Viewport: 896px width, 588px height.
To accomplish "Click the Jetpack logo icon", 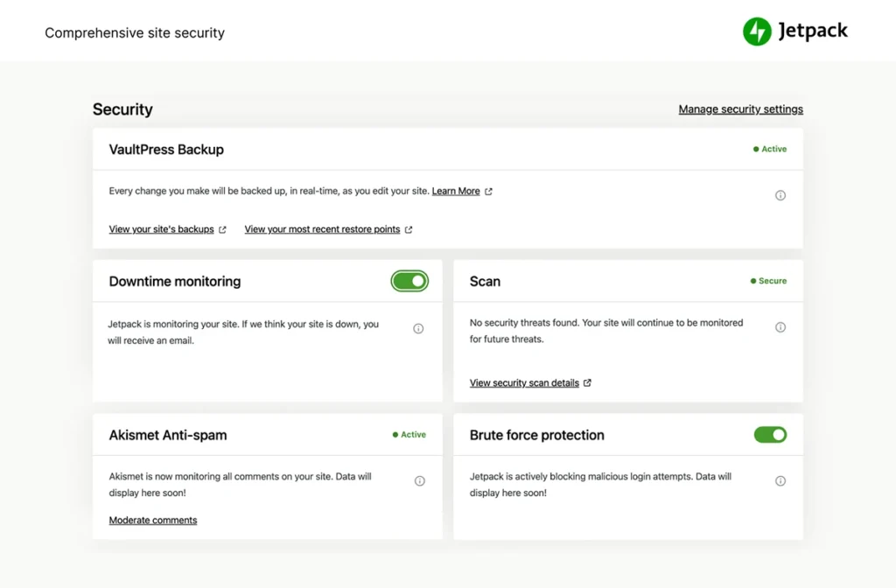I will click(x=757, y=31).
